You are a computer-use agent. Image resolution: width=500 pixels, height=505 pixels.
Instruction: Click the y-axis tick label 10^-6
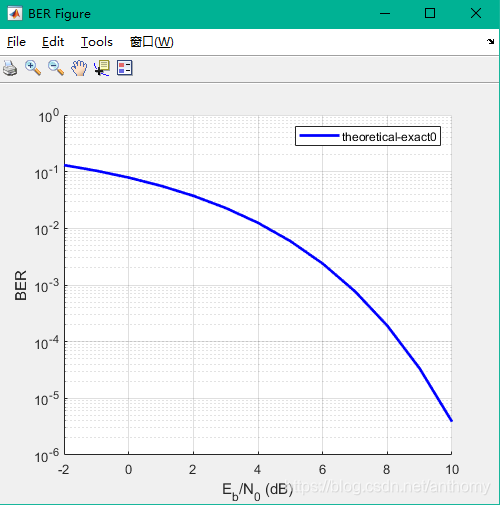point(47,455)
